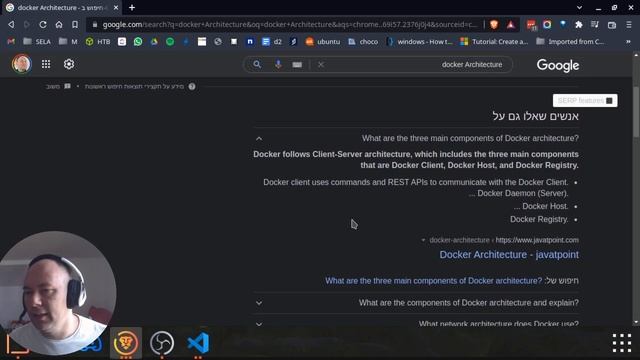Open the WhatsApp bookmark
The height and width of the screenshot is (360, 640).
(138, 42)
